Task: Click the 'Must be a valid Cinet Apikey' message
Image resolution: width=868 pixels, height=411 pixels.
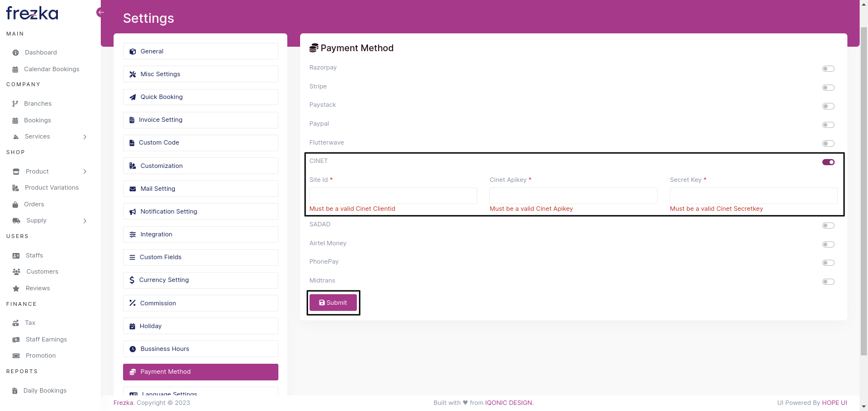Action: [531, 209]
